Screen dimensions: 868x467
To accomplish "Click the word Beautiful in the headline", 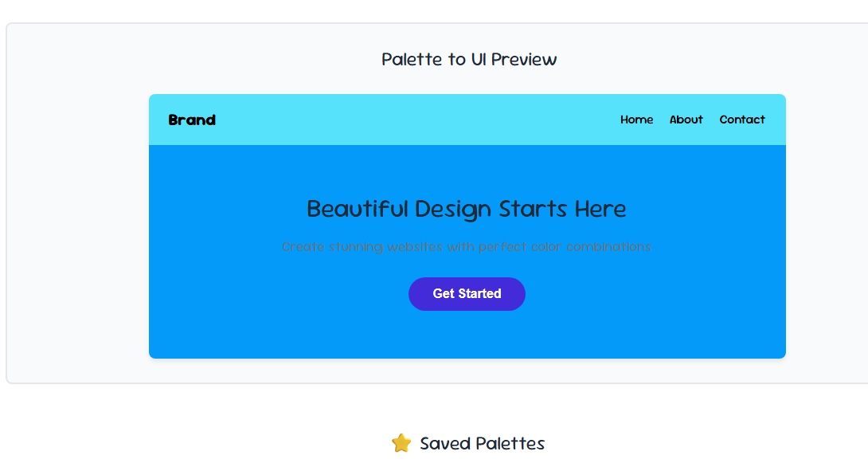I will pyautogui.click(x=357, y=210).
